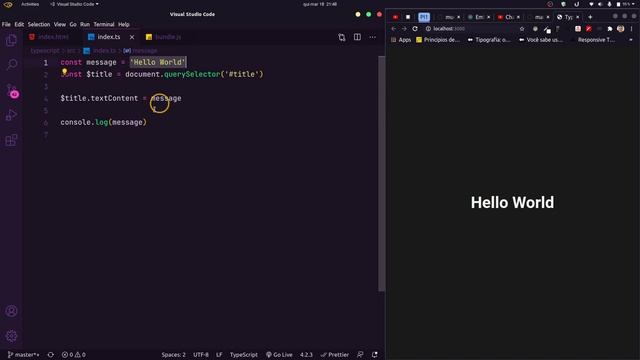Open the Run menu

(85, 24)
